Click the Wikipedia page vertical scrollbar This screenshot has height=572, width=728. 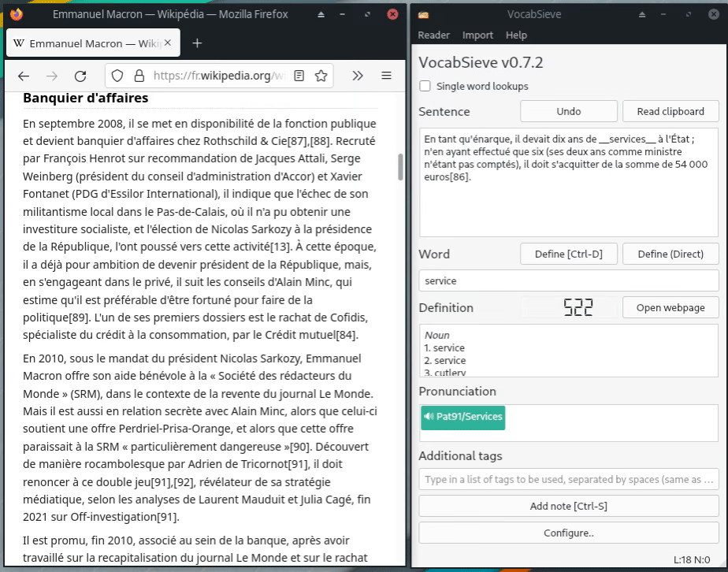click(x=400, y=167)
